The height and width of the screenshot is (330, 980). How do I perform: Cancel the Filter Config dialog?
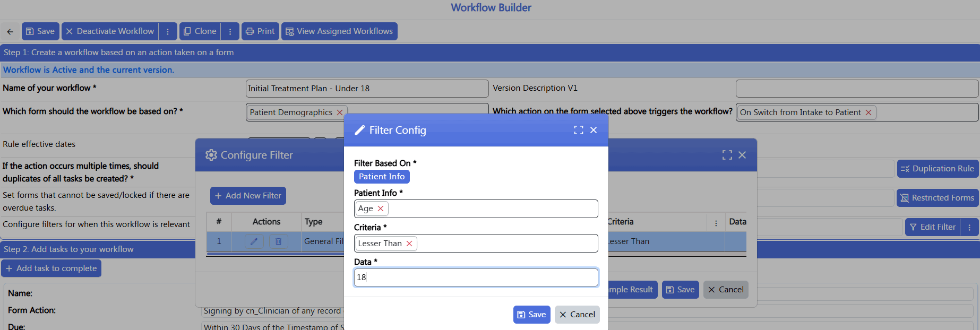577,315
